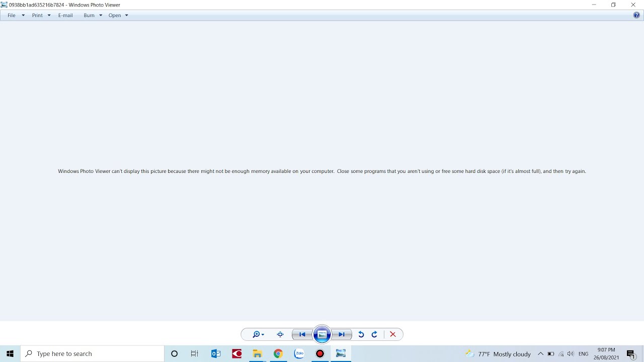This screenshot has width=644, height=362.
Task: Open Cortana circle icon
Action: click(x=175, y=354)
